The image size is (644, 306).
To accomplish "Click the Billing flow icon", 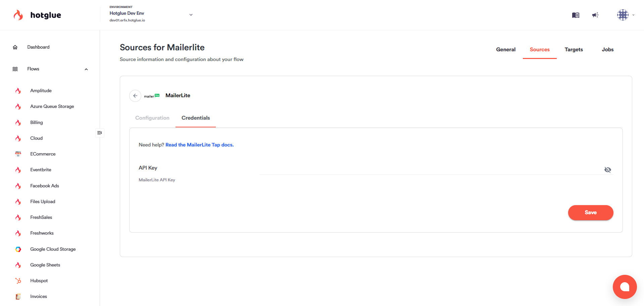I will pyautogui.click(x=18, y=123).
